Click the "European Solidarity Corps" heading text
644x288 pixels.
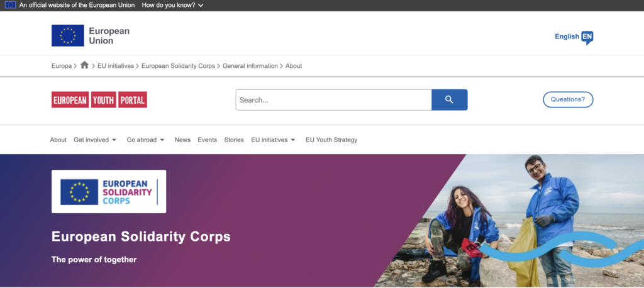(x=141, y=237)
